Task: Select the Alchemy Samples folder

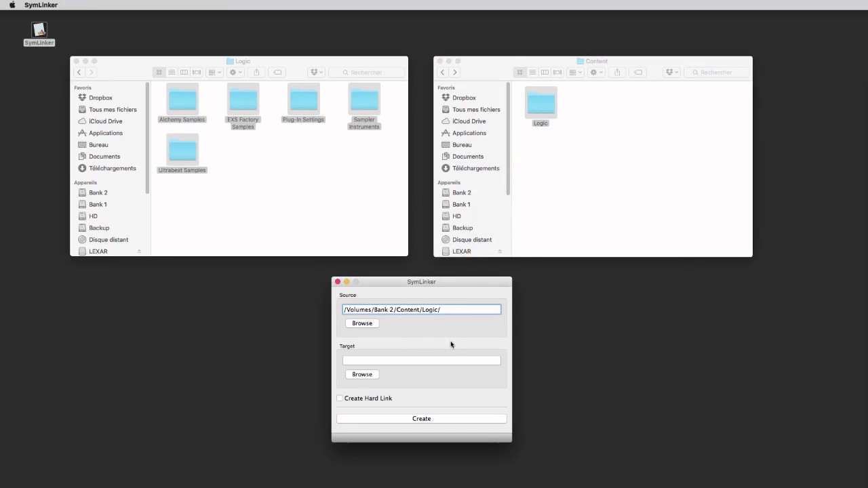Action: click(182, 100)
